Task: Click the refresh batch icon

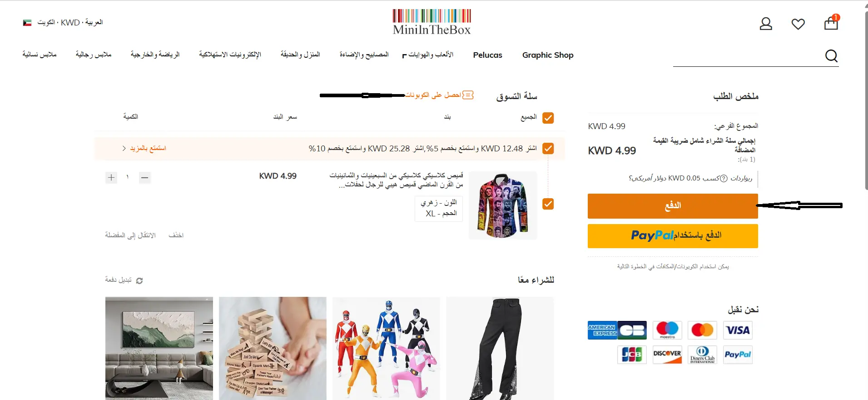Action: click(x=139, y=280)
